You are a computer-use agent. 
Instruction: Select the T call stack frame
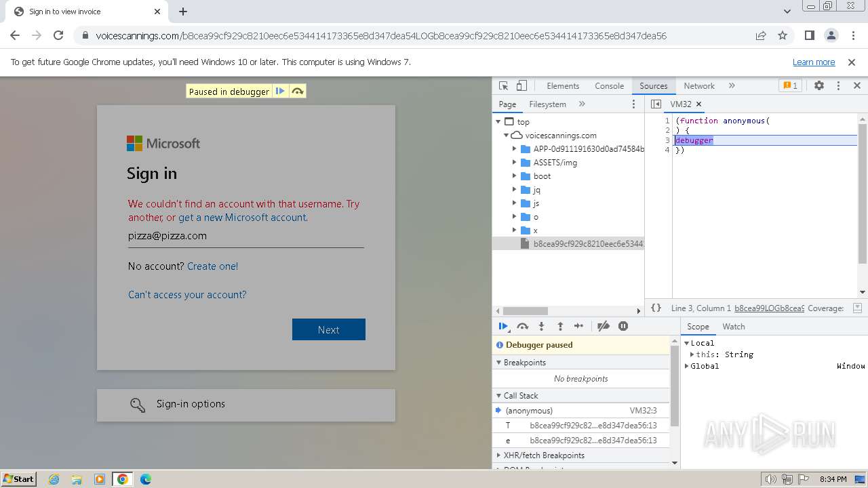point(580,426)
